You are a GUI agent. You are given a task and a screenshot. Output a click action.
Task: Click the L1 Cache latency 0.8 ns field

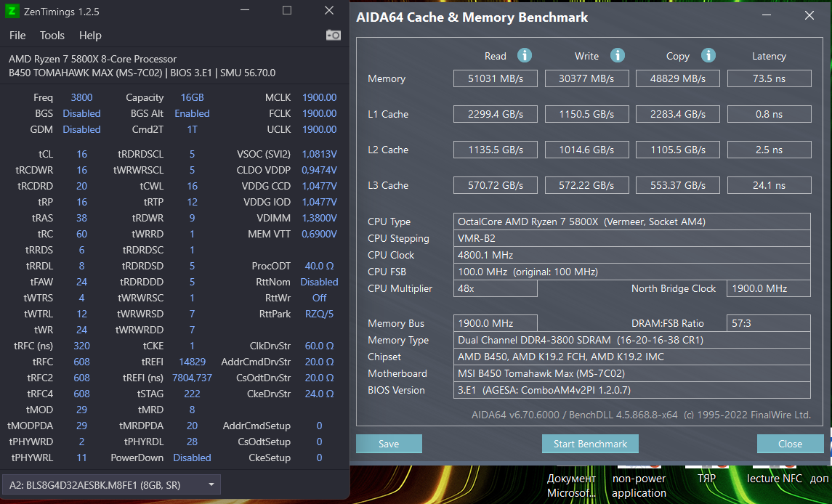coord(770,114)
